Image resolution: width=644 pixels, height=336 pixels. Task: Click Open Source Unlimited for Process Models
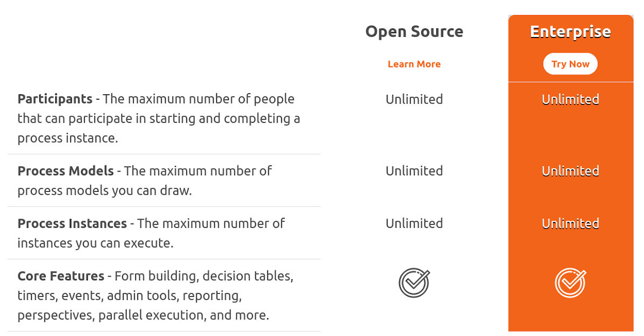coord(414,171)
